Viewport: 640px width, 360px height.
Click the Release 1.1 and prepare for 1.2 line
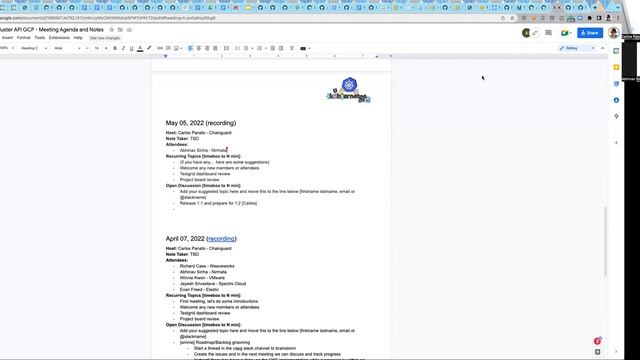pyautogui.click(x=218, y=203)
